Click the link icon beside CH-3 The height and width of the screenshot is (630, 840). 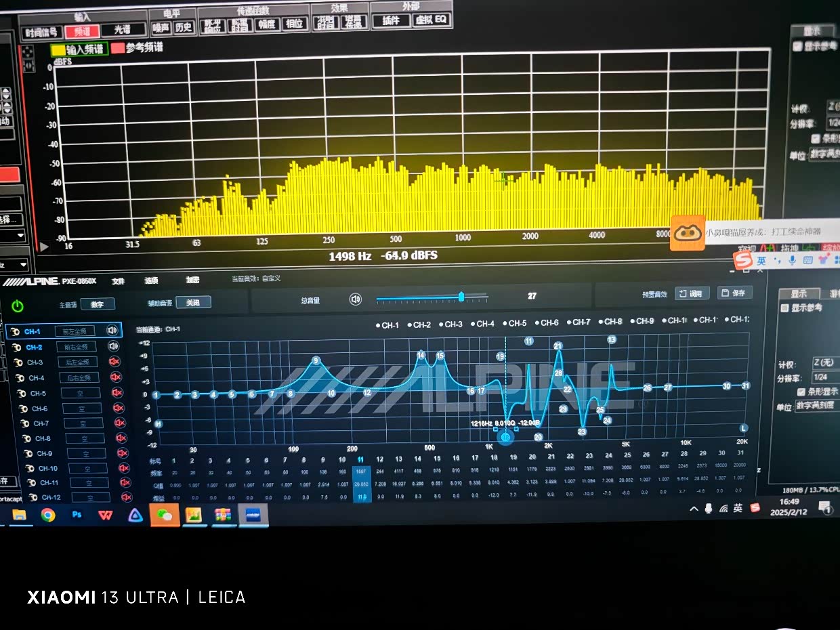coord(18,362)
